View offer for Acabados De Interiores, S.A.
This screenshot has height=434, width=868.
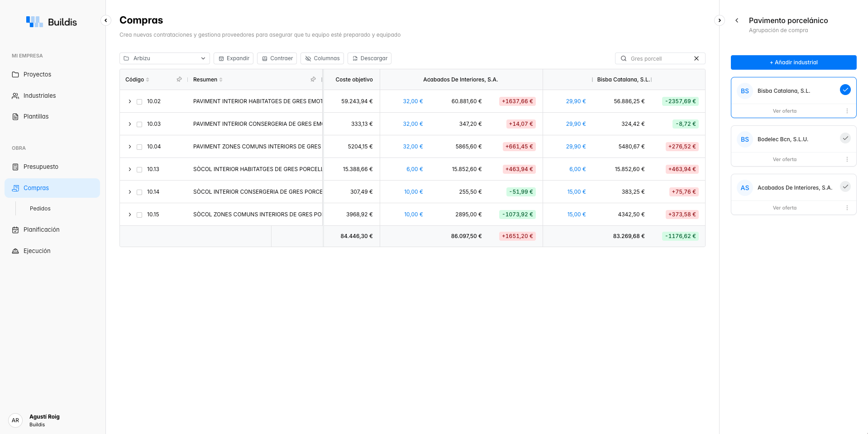pyautogui.click(x=785, y=208)
